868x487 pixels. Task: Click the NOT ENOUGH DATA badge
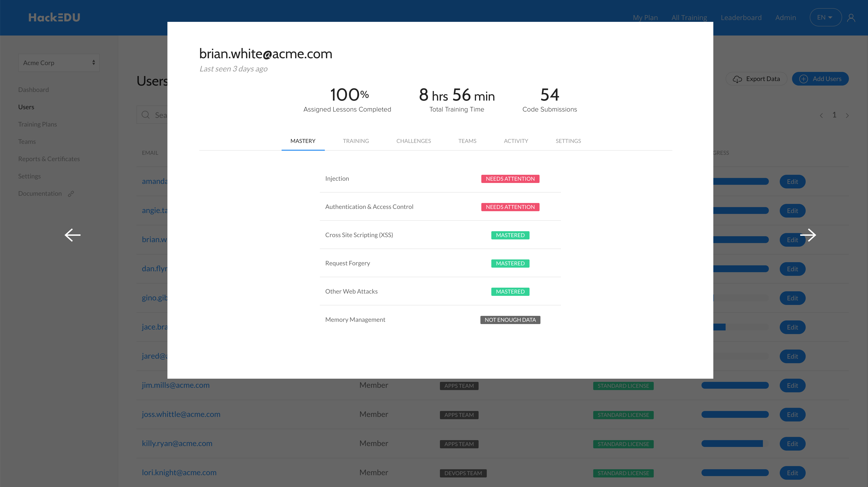coord(510,320)
